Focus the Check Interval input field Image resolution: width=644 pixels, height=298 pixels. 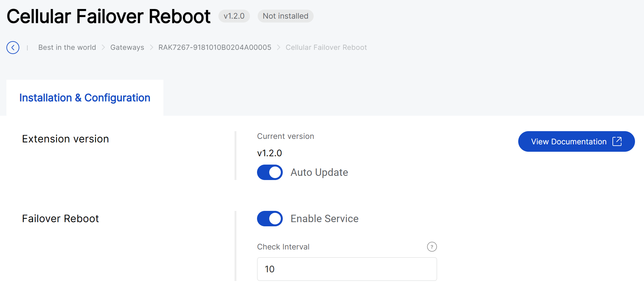[347, 269]
